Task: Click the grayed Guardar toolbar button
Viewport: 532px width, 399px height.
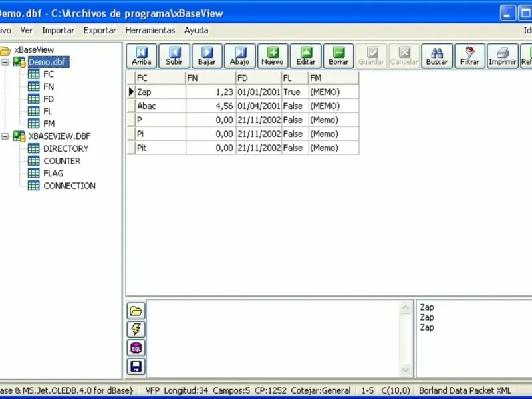Action: click(371, 56)
